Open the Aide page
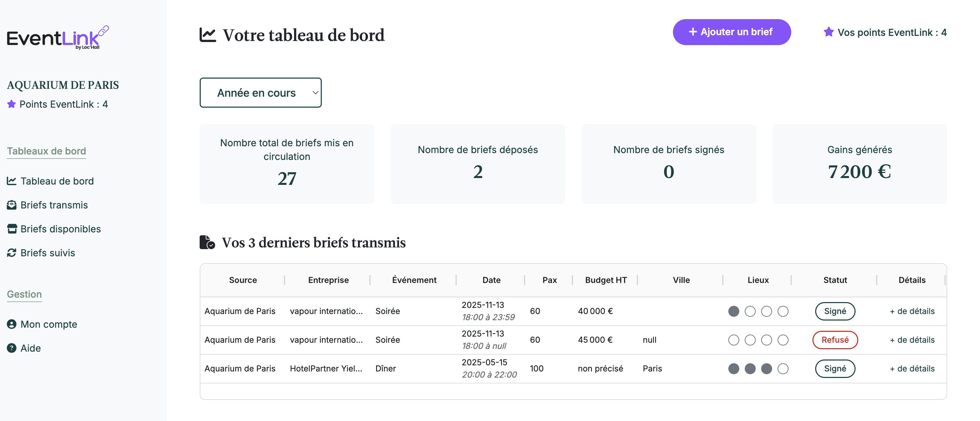 [24, 348]
